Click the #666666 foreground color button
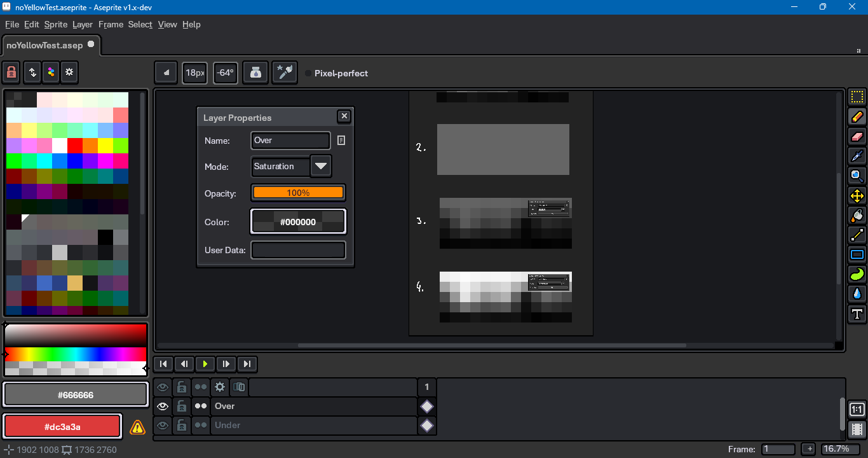 click(75, 395)
